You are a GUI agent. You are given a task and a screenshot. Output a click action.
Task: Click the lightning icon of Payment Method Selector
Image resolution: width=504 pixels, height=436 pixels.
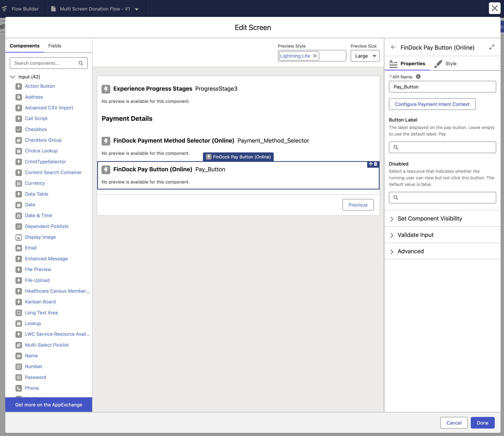[x=106, y=141]
